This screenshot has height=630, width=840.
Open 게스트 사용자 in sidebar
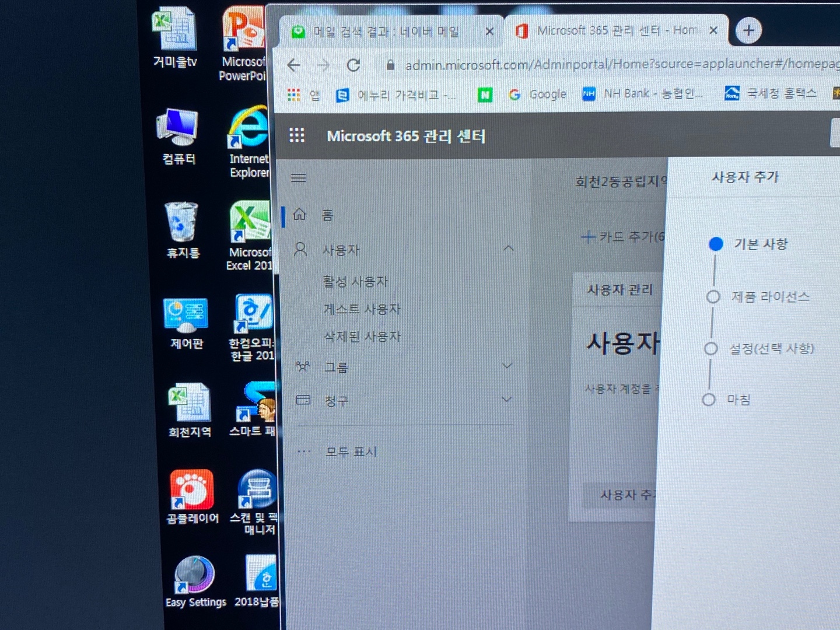point(362,309)
